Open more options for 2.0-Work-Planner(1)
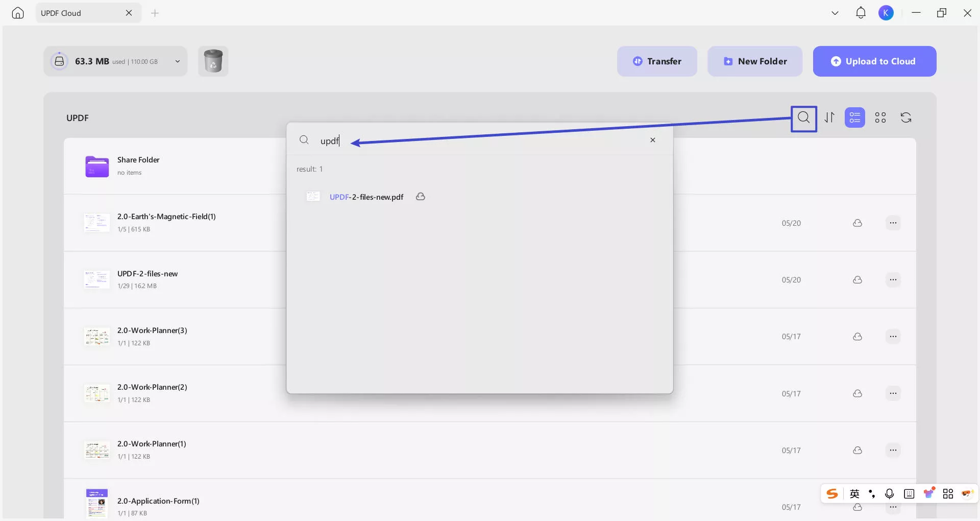980x521 pixels. pos(893,450)
